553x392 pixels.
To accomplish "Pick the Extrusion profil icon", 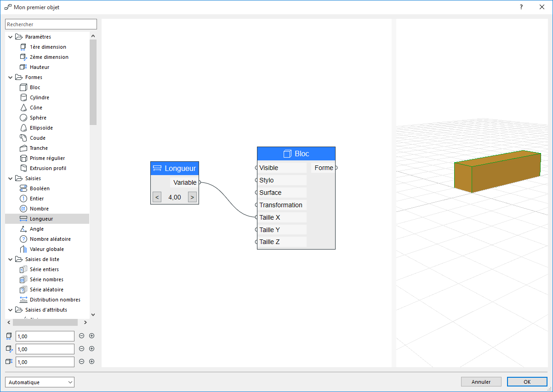I will [x=23, y=168].
